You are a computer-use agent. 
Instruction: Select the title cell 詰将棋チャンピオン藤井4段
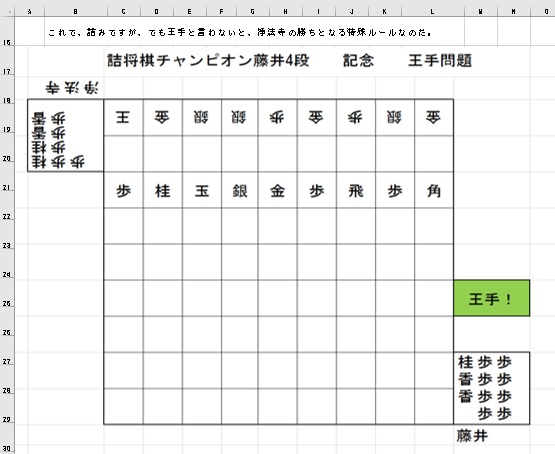tap(208, 61)
